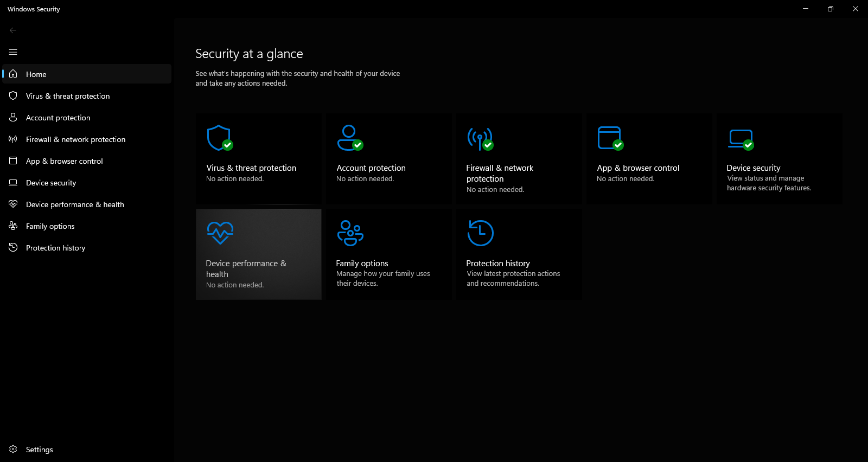
Task: Select App & browser control in sidebar
Action: (87, 161)
